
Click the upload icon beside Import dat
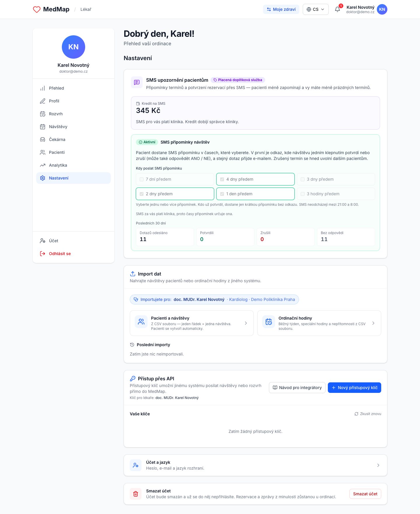tap(133, 274)
